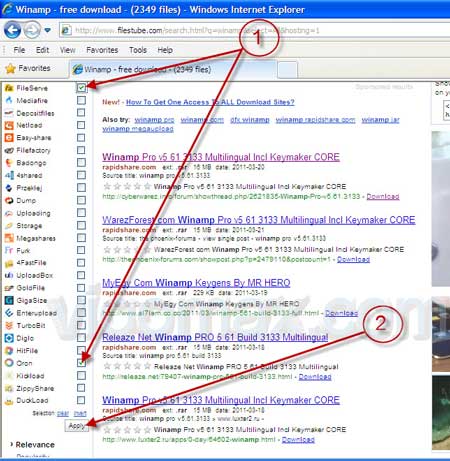Open the Favorites menu in menu bar
450x461 pixels.
tap(102, 50)
